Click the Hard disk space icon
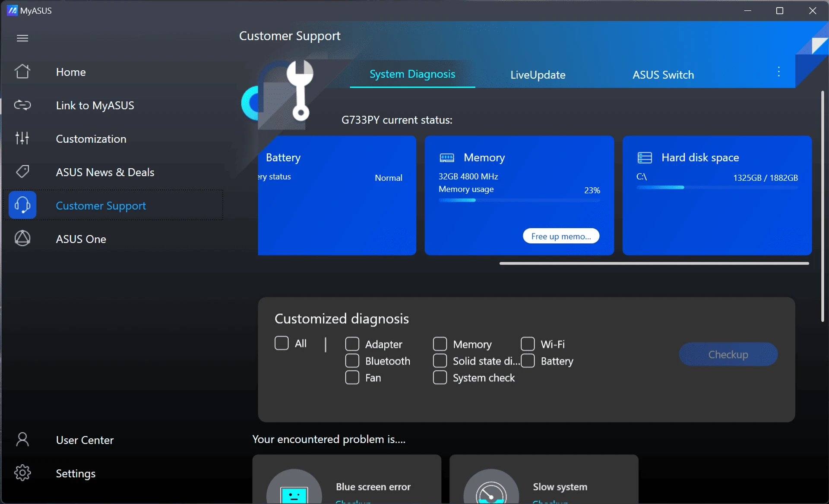The width and height of the screenshot is (829, 504). click(645, 157)
